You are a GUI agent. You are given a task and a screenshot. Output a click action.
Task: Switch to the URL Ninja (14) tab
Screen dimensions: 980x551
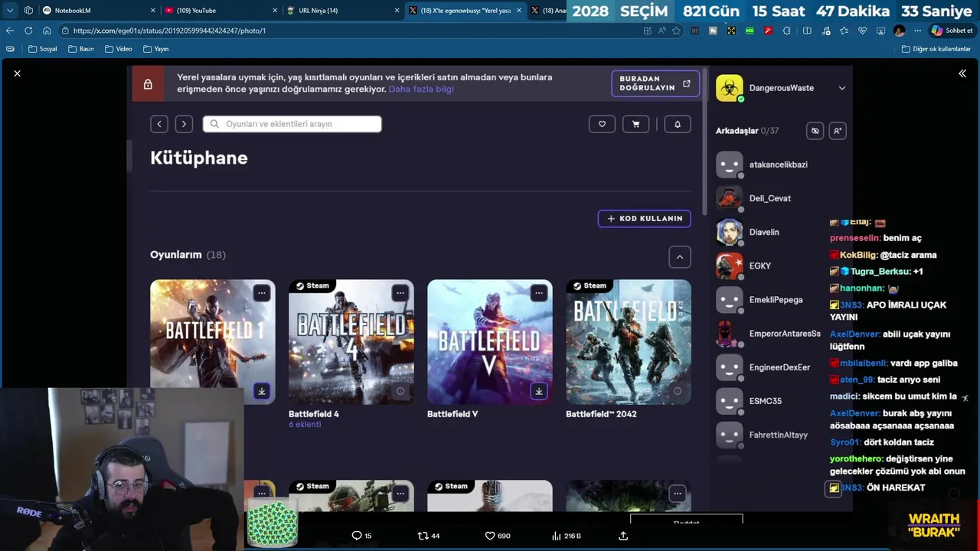pos(342,10)
